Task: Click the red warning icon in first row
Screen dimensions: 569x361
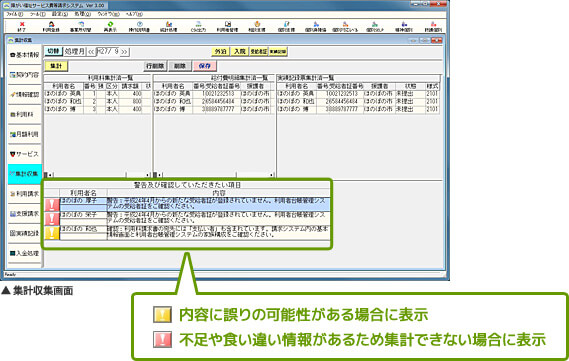Action: pos(52,204)
